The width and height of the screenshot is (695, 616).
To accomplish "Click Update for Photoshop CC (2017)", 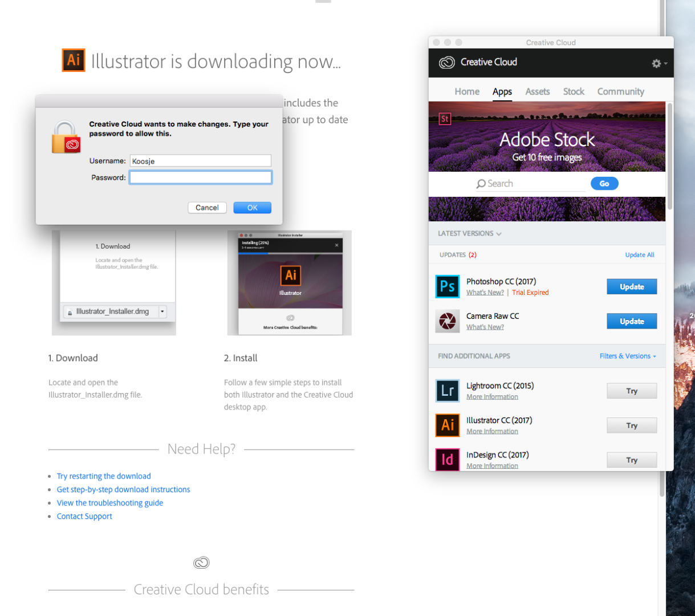I will (632, 287).
